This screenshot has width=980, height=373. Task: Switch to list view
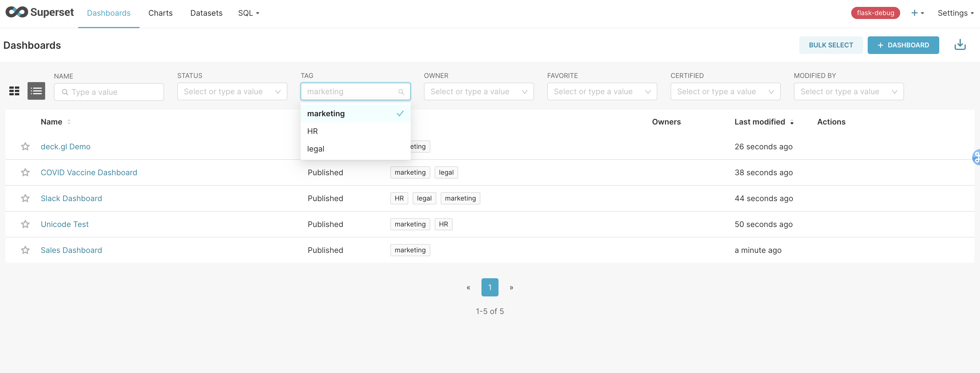point(36,91)
